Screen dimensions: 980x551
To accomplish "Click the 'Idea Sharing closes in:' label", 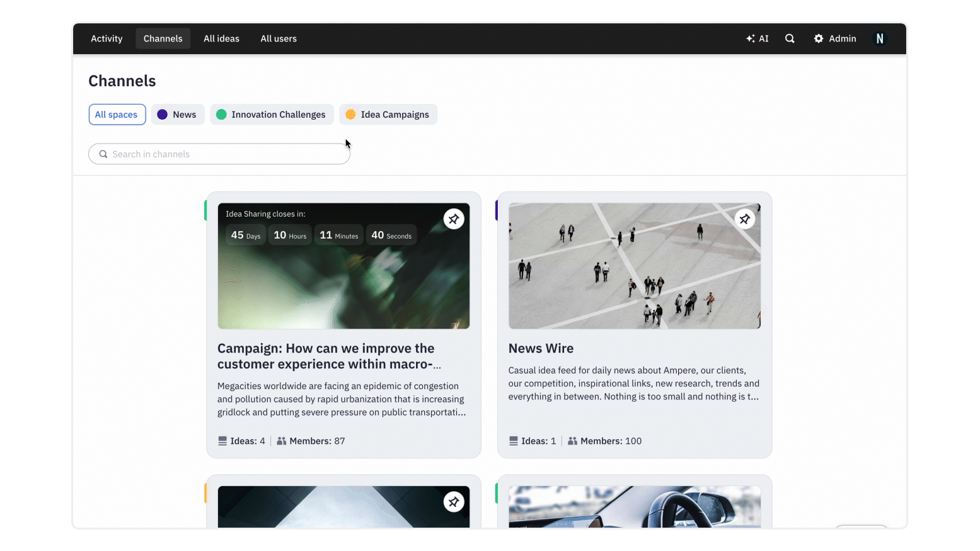I will pyautogui.click(x=265, y=214).
